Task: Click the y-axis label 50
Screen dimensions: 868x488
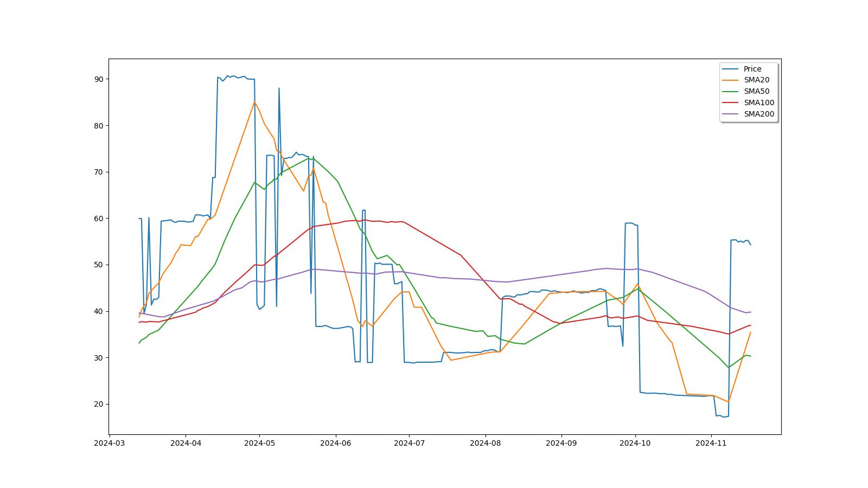Action: [99, 265]
